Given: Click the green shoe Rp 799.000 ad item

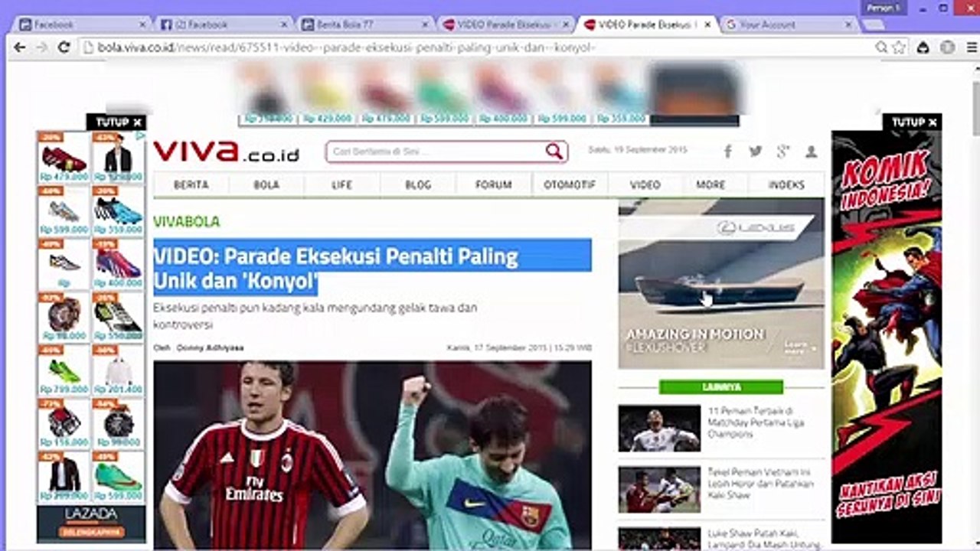Looking at the screenshot, I should (x=64, y=371).
